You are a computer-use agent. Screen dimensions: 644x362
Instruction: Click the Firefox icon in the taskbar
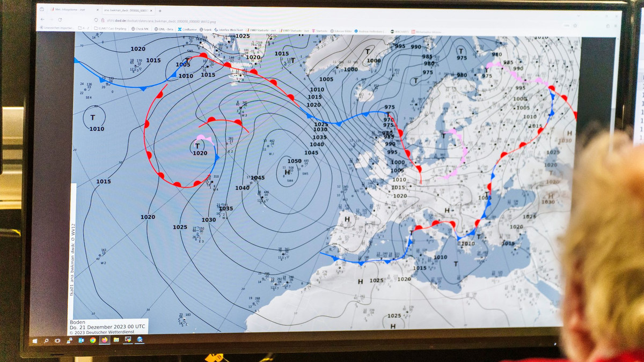[104, 340]
